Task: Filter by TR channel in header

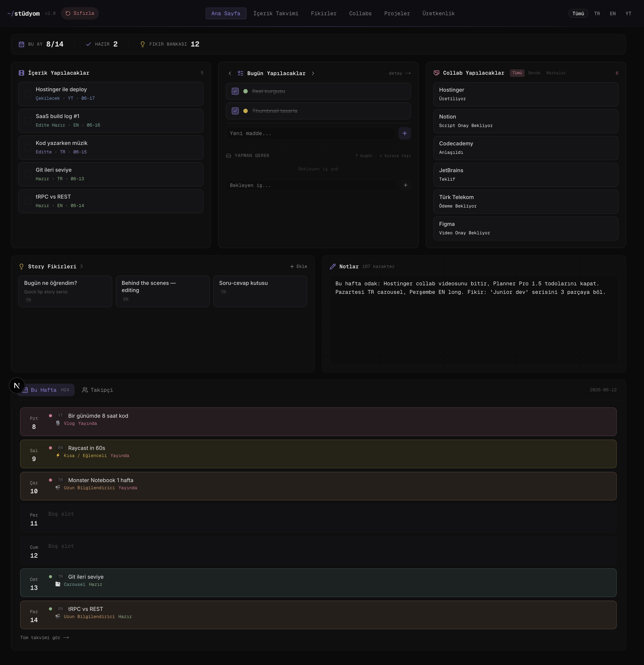Action: coord(597,14)
